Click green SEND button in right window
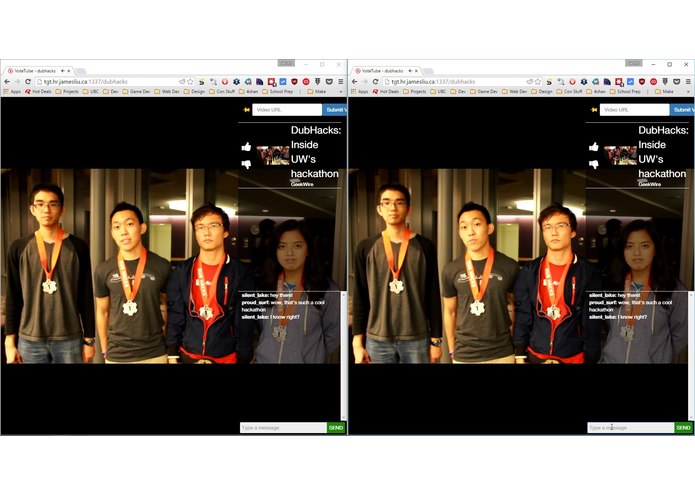 click(x=683, y=428)
